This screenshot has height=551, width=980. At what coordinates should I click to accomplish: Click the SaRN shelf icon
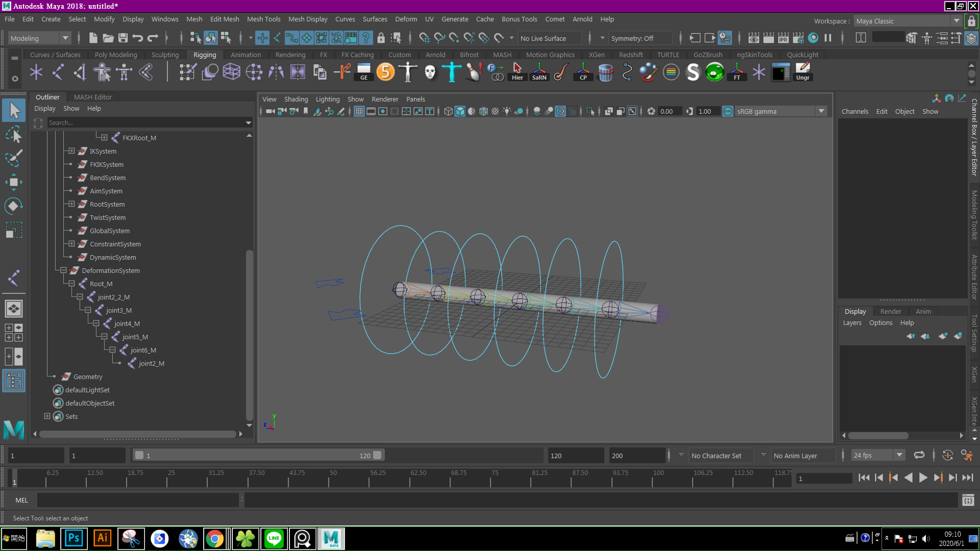[538, 72]
